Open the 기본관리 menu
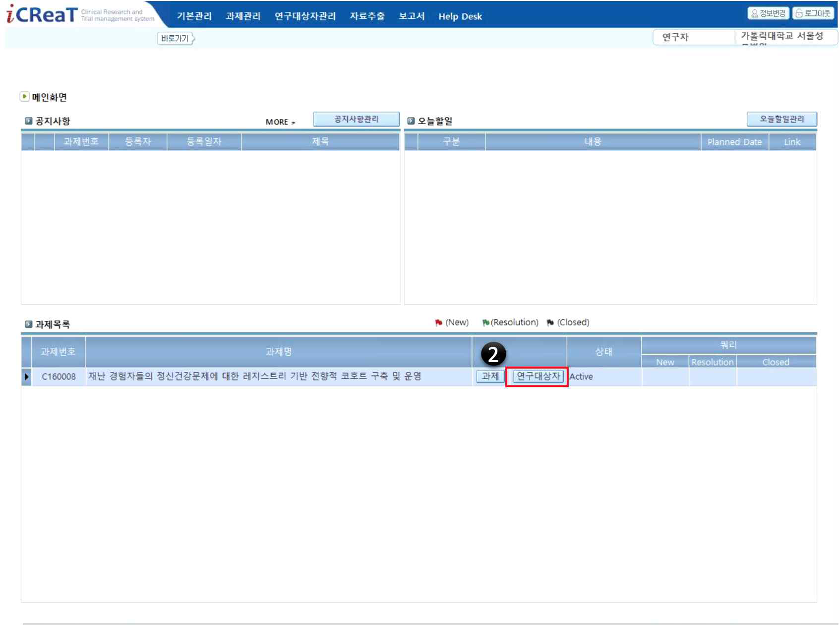This screenshot has width=840, height=625. coord(194,16)
